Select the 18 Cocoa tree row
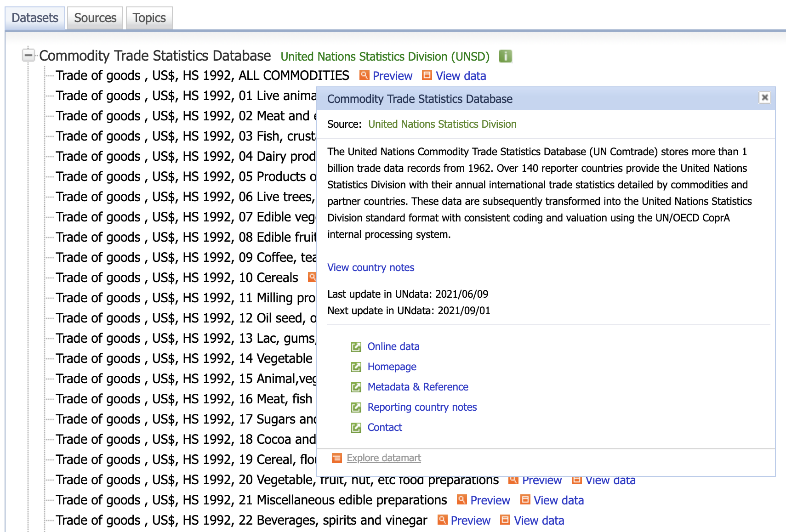Screen dimensions: 786x532 (x=186, y=439)
